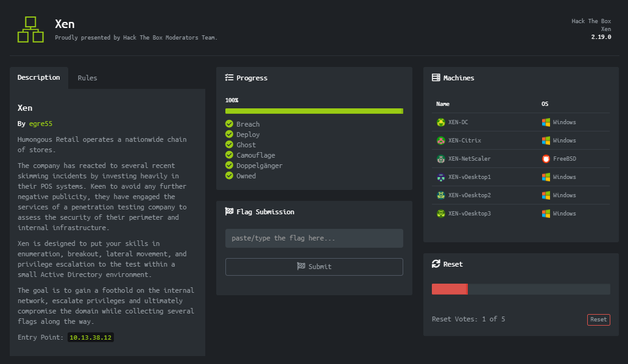Select the Description tab
This screenshot has width=628, height=364.
coord(38,77)
